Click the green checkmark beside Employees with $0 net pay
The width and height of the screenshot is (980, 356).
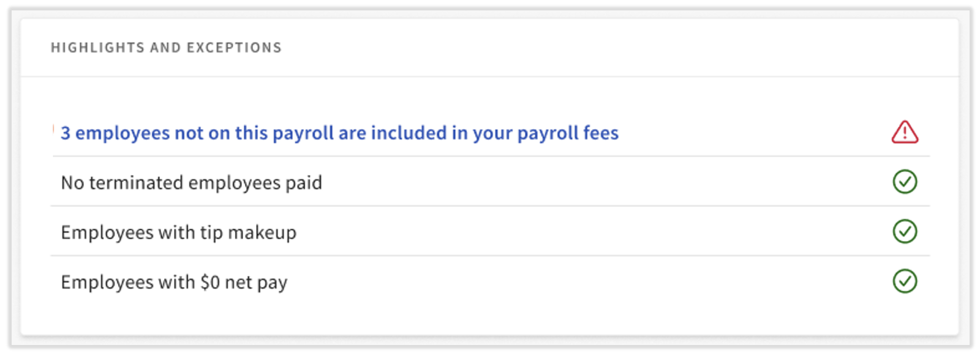pyautogui.click(x=905, y=281)
